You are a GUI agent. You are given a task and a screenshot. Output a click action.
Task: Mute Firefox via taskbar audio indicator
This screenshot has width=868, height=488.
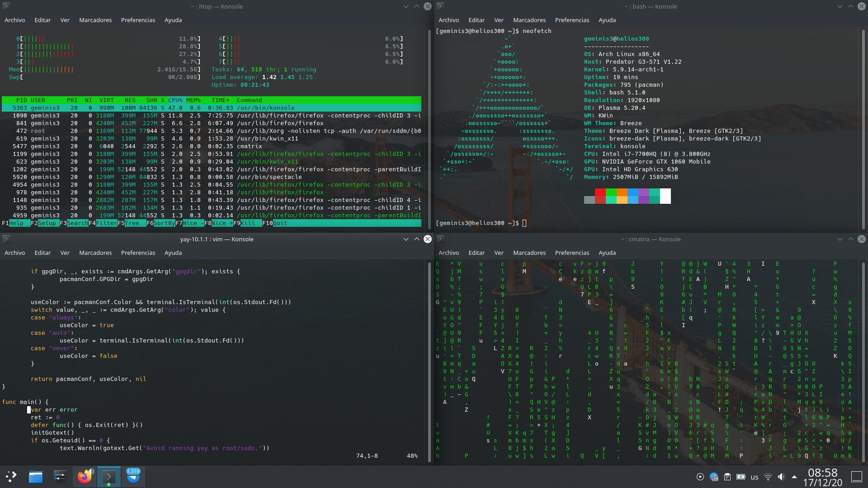click(x=91, y=471)
